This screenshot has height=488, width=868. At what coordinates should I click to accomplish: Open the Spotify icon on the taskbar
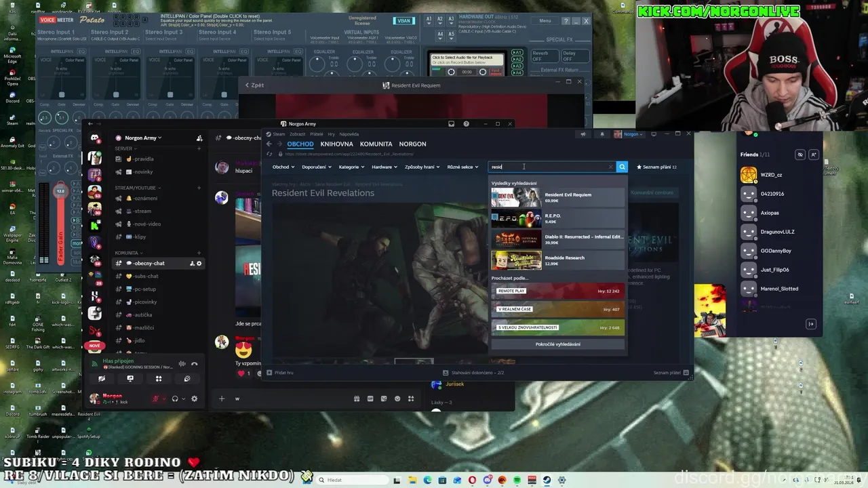(x=517, y=481)
